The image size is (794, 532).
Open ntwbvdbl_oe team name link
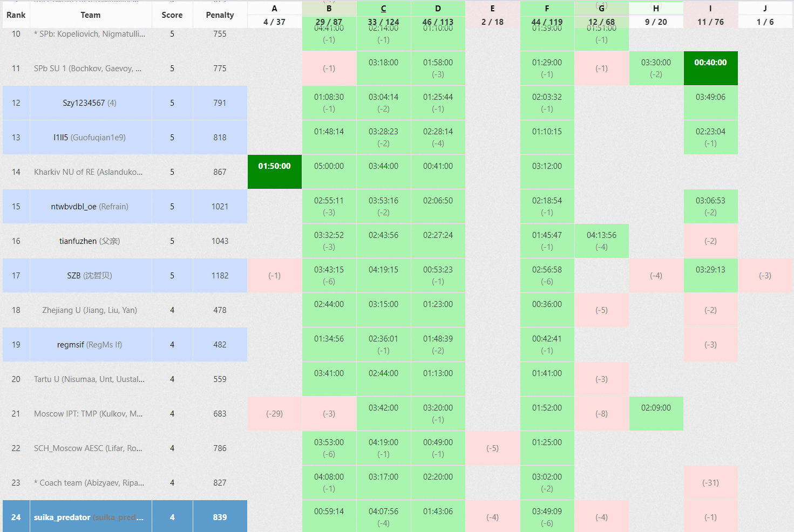coord(73,207)
